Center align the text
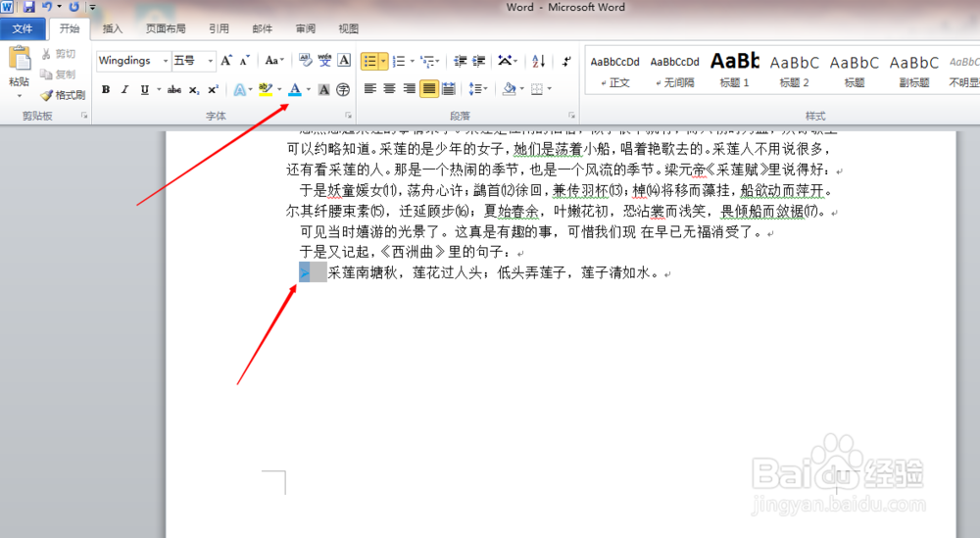This screenshot has width=980, height=538. (x=389, y=89)
